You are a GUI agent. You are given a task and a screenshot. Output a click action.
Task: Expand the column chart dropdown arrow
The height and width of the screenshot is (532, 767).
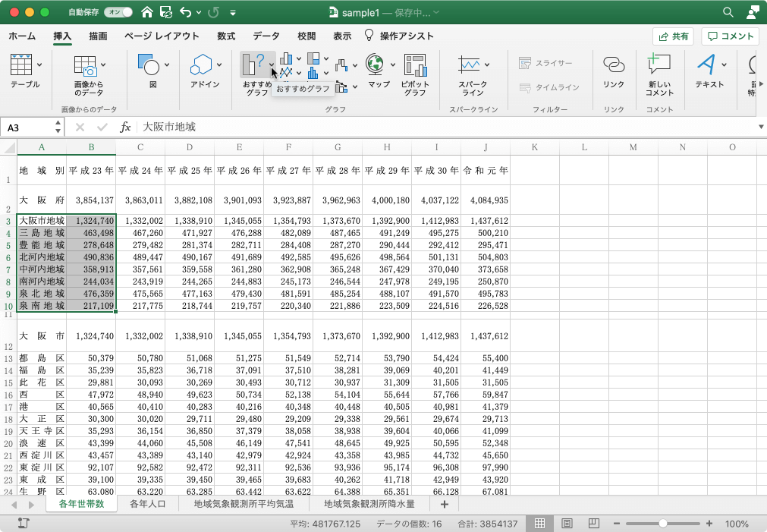click(299, 58)
